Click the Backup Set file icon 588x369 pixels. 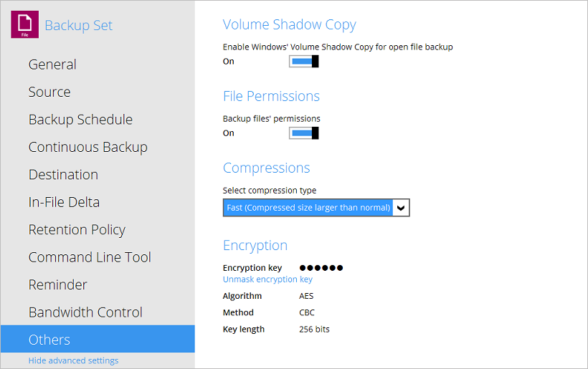point(24,24)
